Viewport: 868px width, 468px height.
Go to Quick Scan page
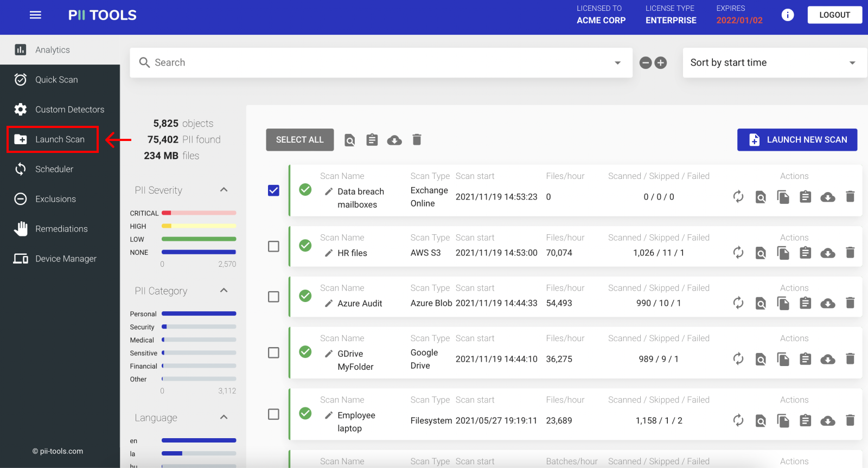60,80
